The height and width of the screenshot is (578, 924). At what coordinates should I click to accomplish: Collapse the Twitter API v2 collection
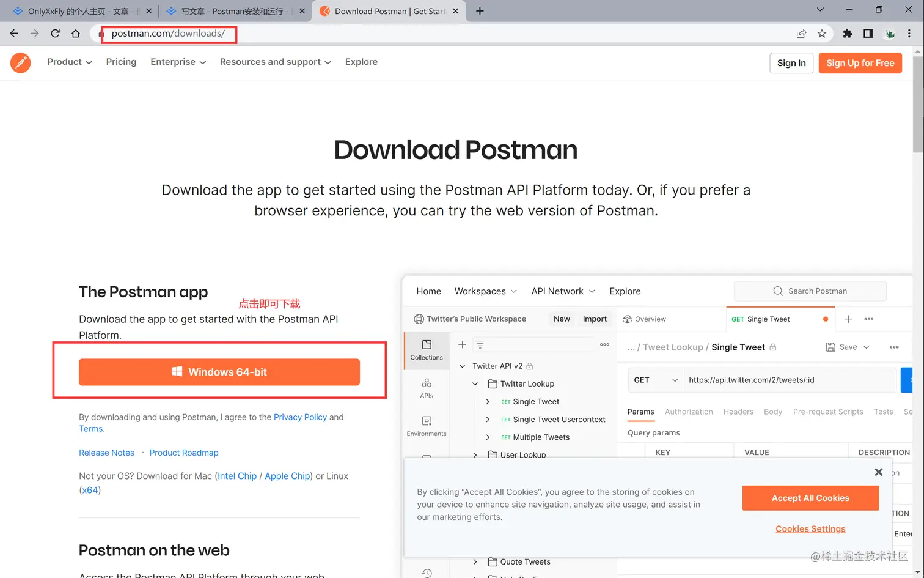click(463, 366)
